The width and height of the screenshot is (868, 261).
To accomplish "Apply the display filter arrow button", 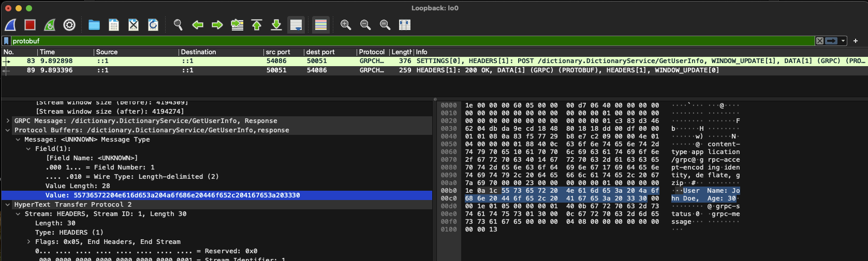I will pyautogui.click(x=831, y=41).
